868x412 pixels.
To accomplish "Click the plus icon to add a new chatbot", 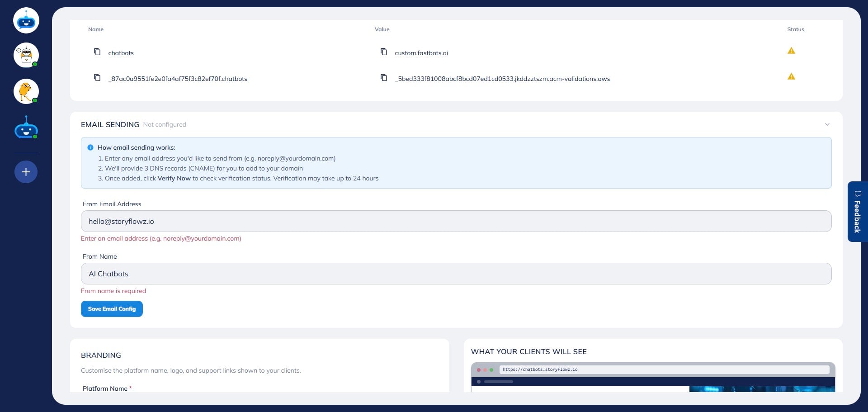I will (26, 172).
